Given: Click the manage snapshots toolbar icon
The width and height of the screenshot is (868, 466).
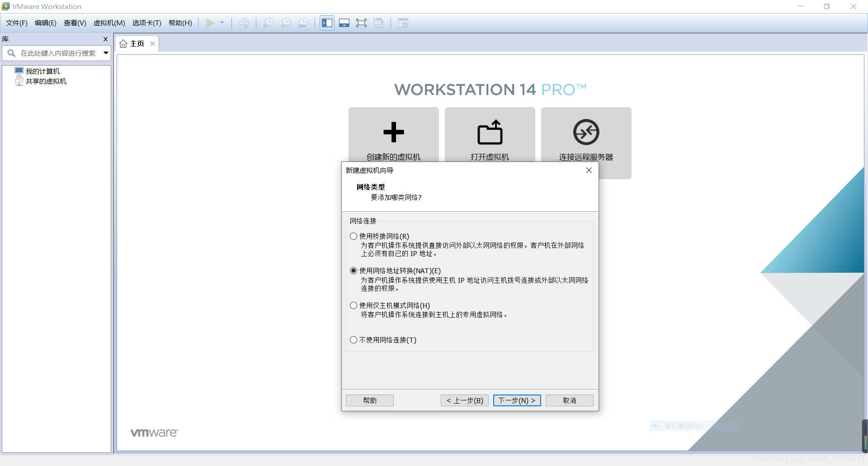Looking at the screenshot, I should pyautogui.click(x=303, y=23).
